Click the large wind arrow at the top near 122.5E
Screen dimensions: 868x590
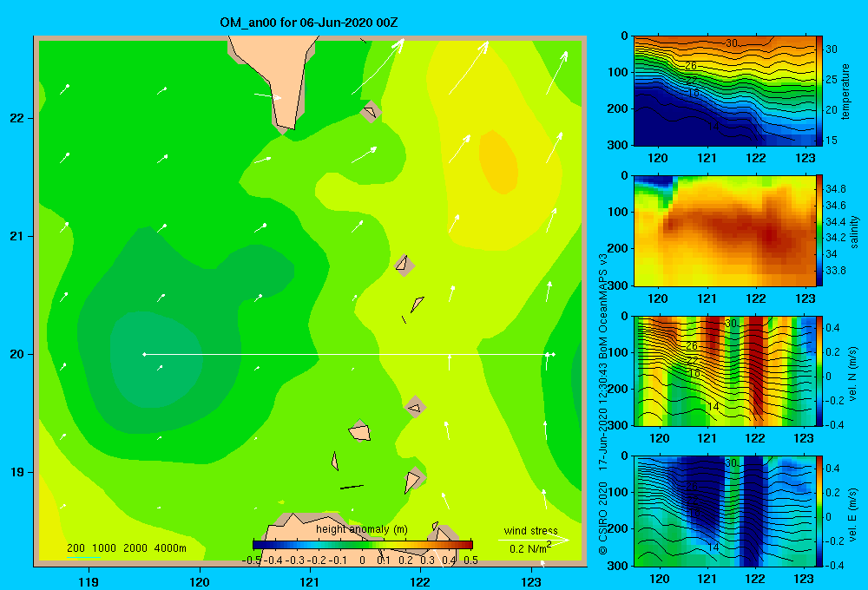tap(469, 67)
